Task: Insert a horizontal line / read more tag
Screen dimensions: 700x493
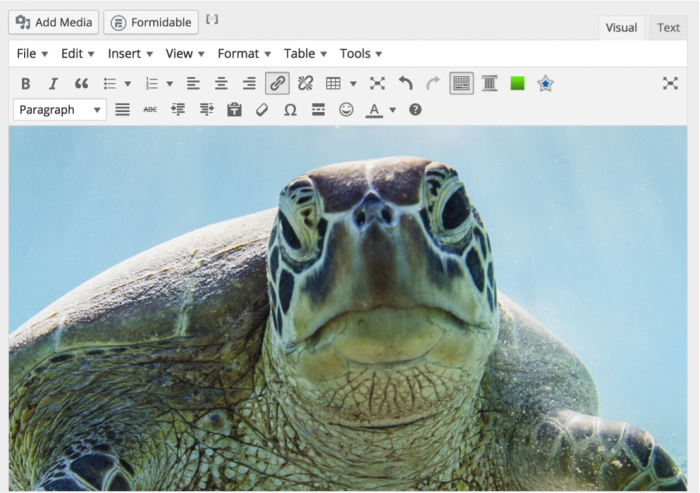Action: pos(318,110)
